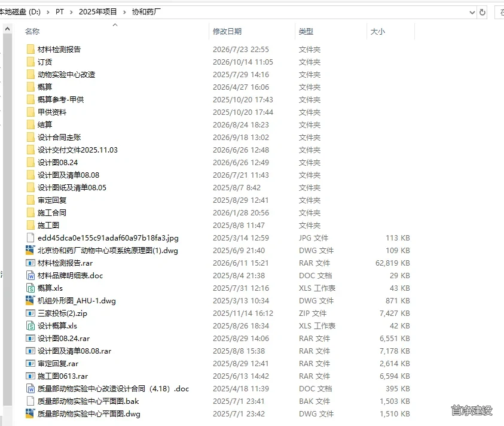Click the archive icon of 施工图0613.rar

(x=30, y=376)
